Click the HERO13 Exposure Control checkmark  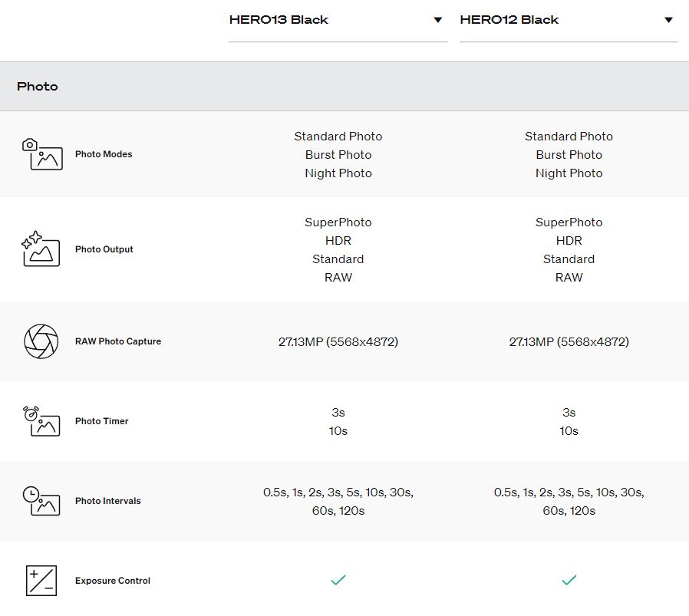338,581
